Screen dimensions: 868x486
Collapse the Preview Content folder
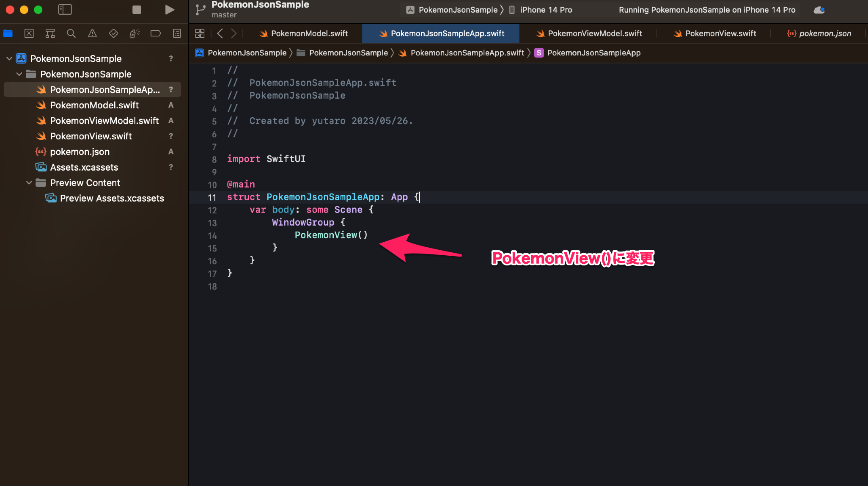[x=29, y=183]
